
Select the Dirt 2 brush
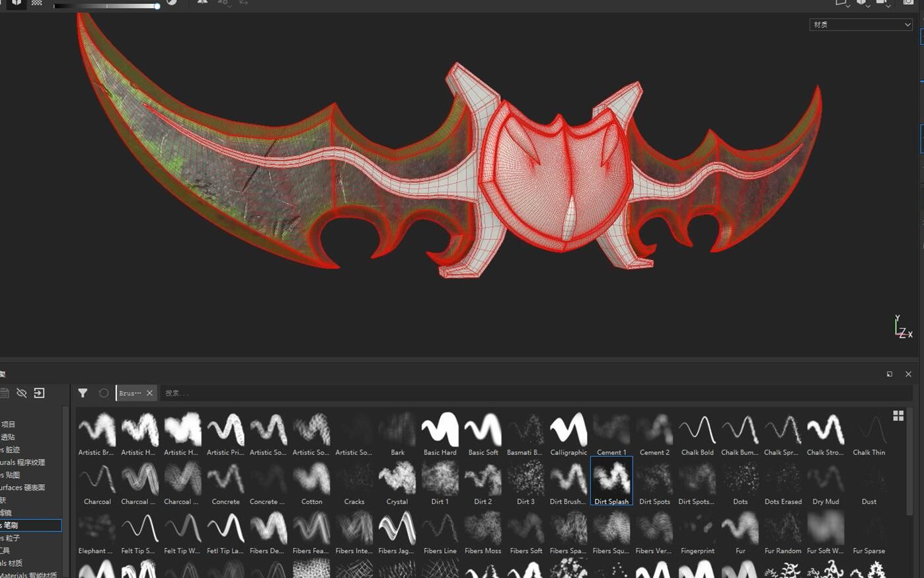(x=483, y=483)
